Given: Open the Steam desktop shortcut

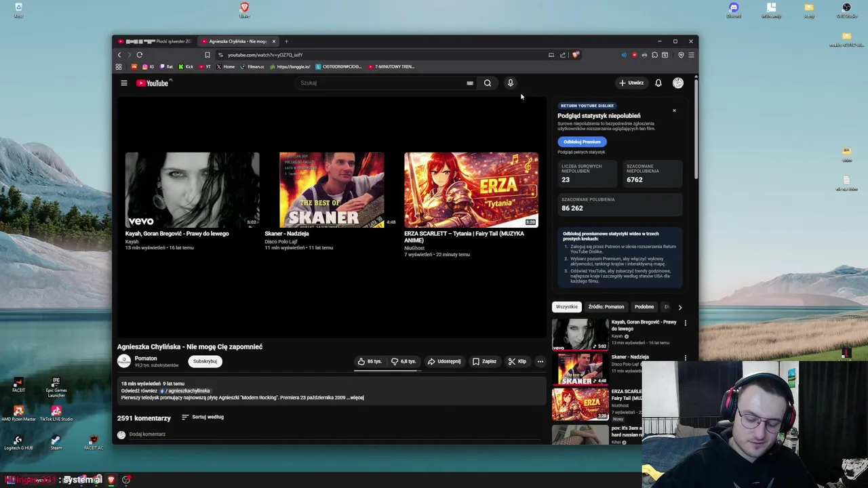Looking at the screenshot, I should tap(56, 442).
